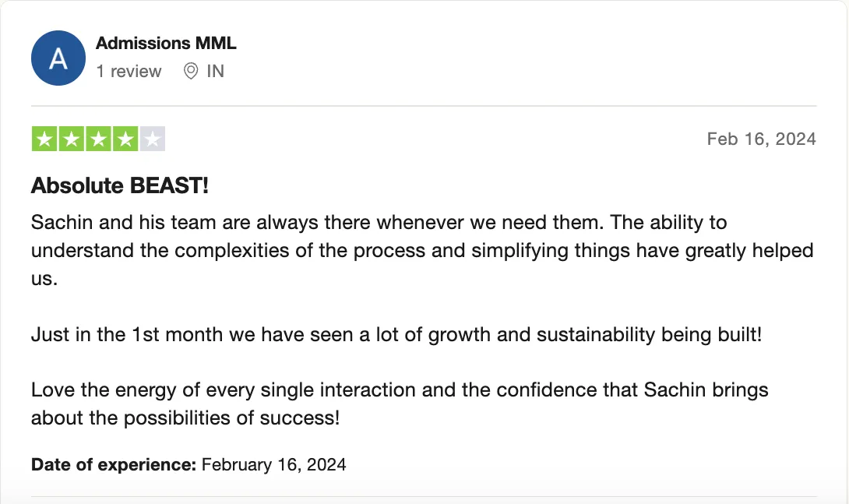849x504 pixels.
Task: Open the Admissions MML reviewer profile
Action: (x=166, y=44)
